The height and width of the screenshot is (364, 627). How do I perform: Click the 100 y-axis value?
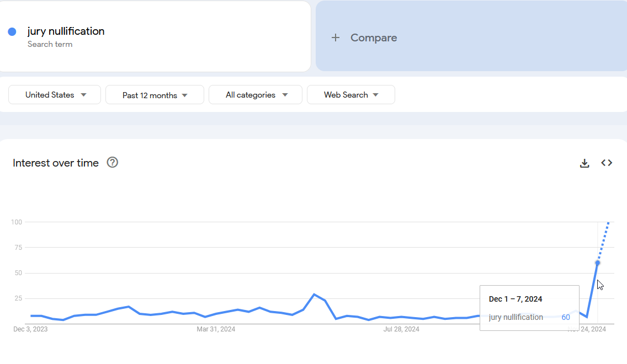(17, 222)
